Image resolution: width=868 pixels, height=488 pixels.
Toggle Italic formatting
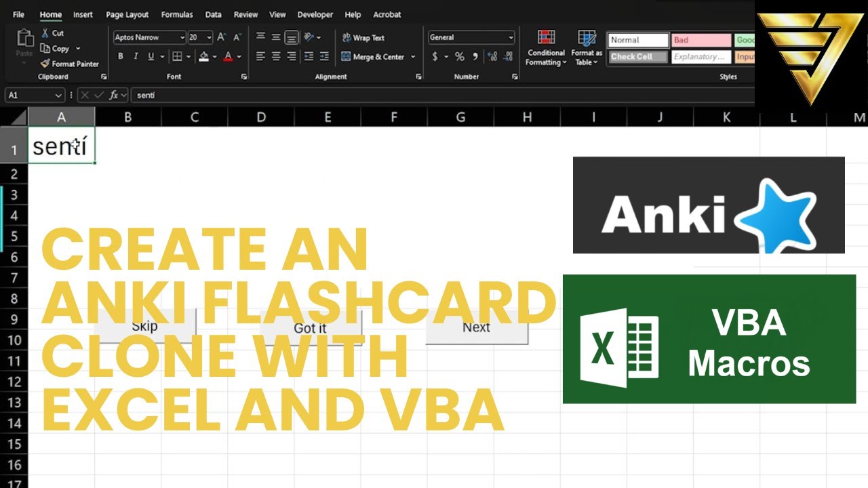(x=136, y=57)
